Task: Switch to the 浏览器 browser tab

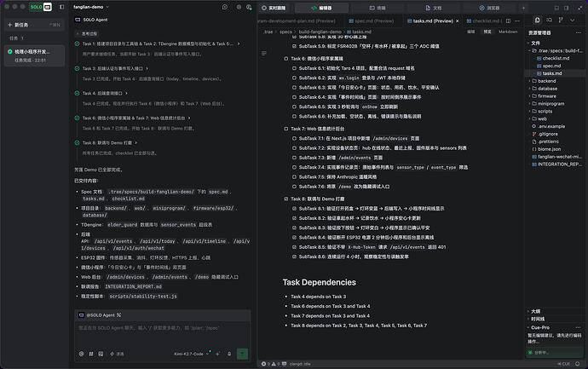Action: pyautogui.click(x=490, y=8)
